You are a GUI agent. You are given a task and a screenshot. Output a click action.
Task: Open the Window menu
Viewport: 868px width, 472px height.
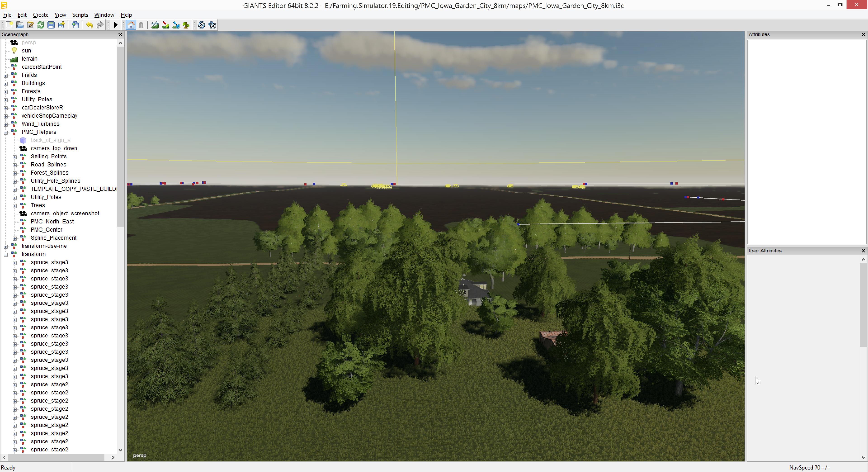(104, 15)
